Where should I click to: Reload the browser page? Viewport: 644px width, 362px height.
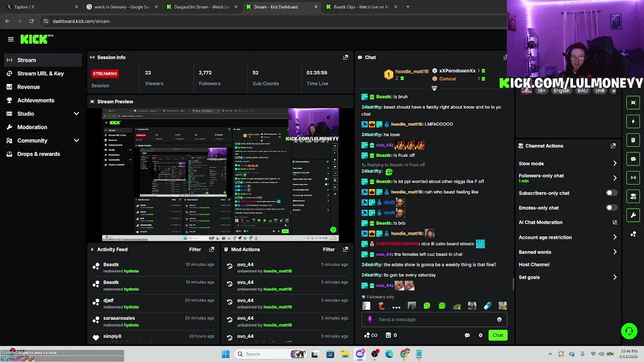[x=31, y=21]
